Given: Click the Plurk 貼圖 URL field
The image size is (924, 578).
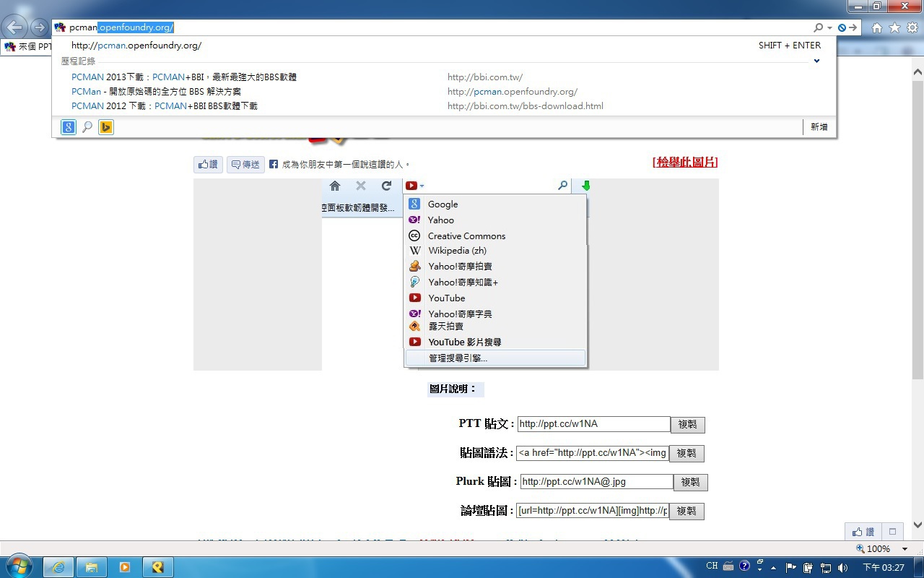Looking at the screenshot, I should (x=596, y=482).
